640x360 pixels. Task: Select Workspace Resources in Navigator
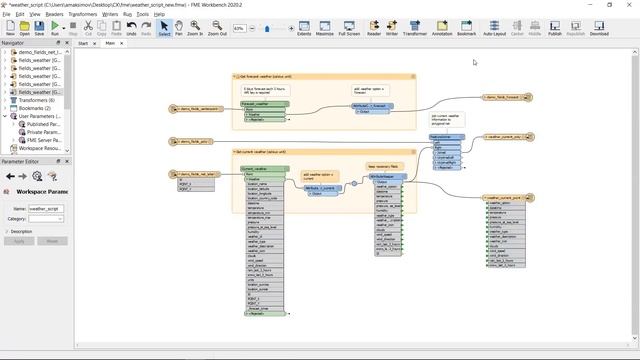39,148
